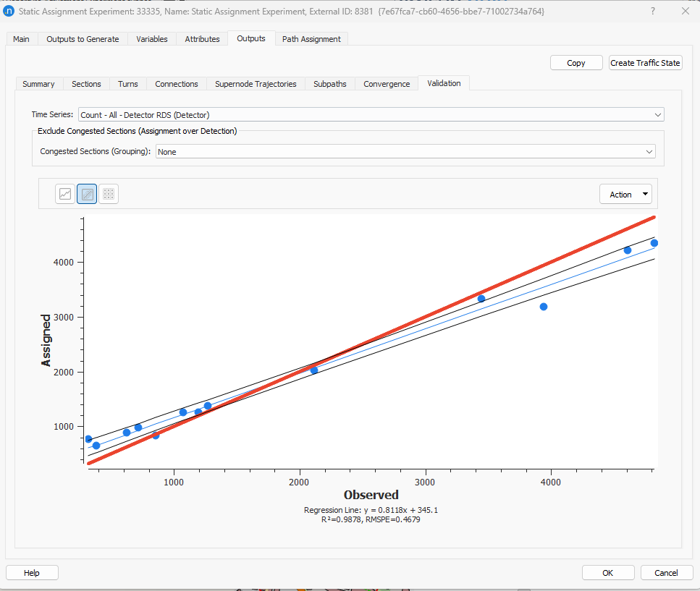700x591 pixels.
Task: Open the grid/table view icon
Action: (109, 193)
